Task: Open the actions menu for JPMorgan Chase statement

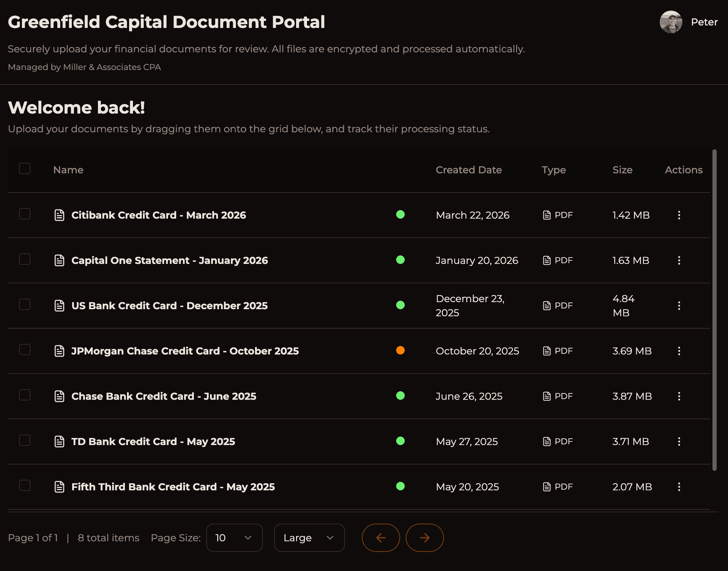Action: click(679, 351)
